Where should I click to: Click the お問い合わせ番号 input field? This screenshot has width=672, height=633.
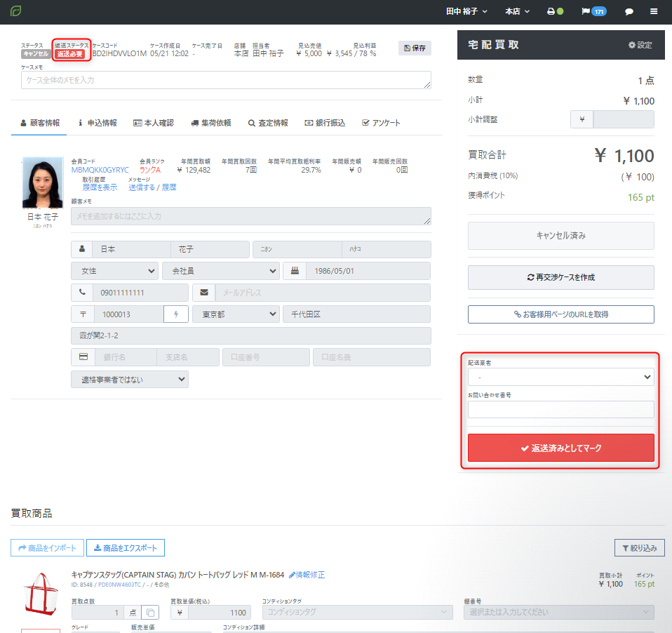click(x=561, y=410)
